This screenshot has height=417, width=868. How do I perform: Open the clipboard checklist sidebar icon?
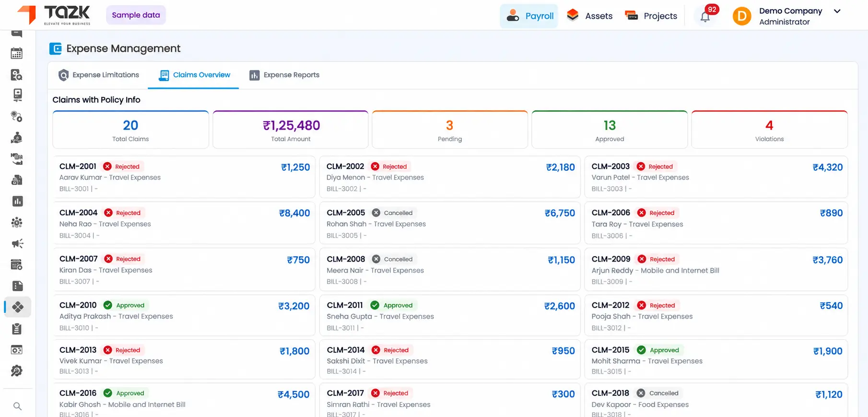pos(17,329)
